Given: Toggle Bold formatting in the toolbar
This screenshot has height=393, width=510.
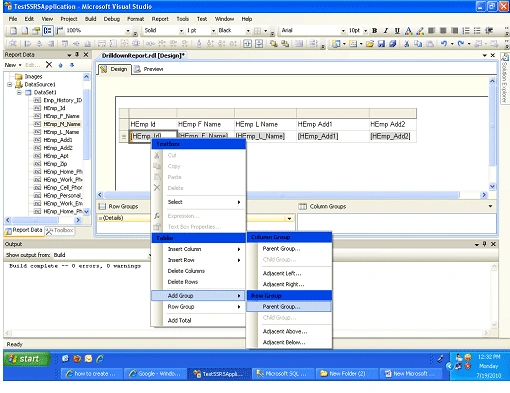Looking at the screenshot, I should click(375, 31).
